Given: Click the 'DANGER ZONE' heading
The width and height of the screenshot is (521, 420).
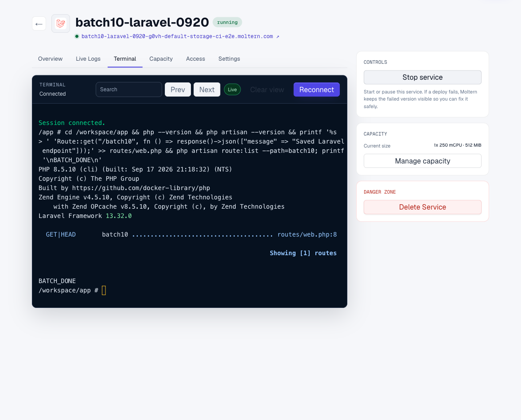Looking at the screenshot, I should (x=379, y=192).
